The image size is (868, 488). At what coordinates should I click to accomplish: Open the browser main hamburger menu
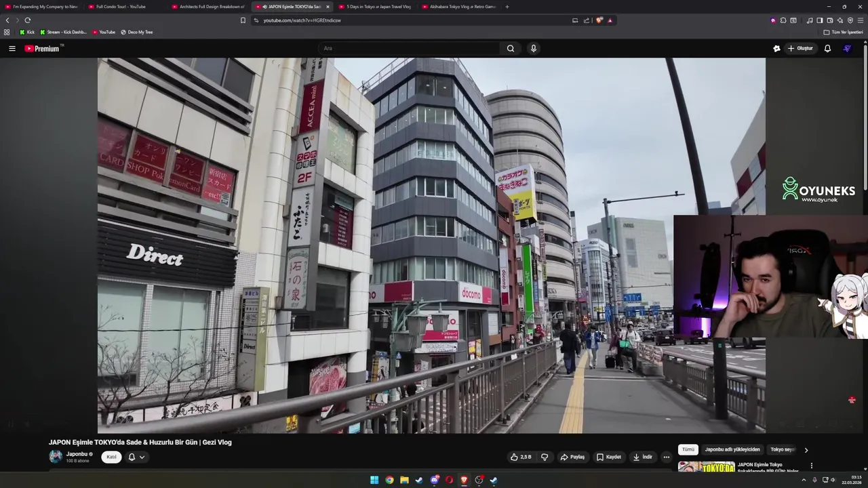[x=861, y=20]
